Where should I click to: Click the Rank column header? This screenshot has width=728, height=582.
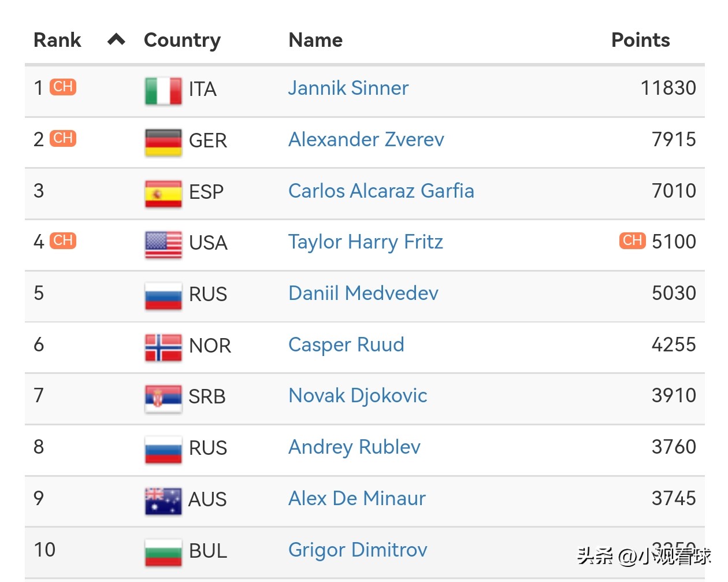(57, 40)
